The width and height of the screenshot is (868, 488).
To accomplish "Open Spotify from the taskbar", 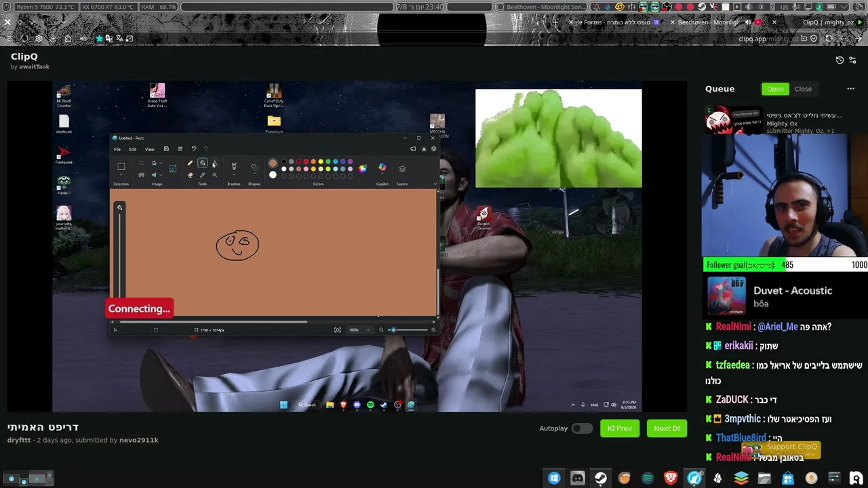I will pos(648,479).
